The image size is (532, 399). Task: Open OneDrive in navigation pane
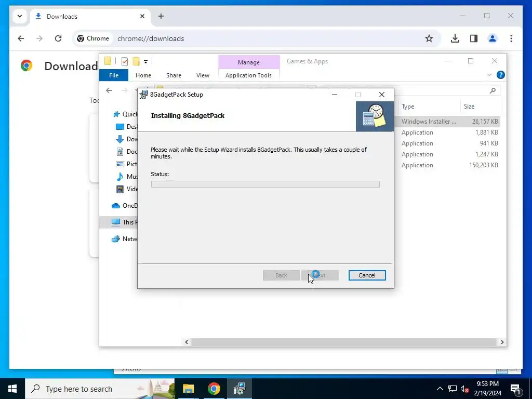click(124, 206)
